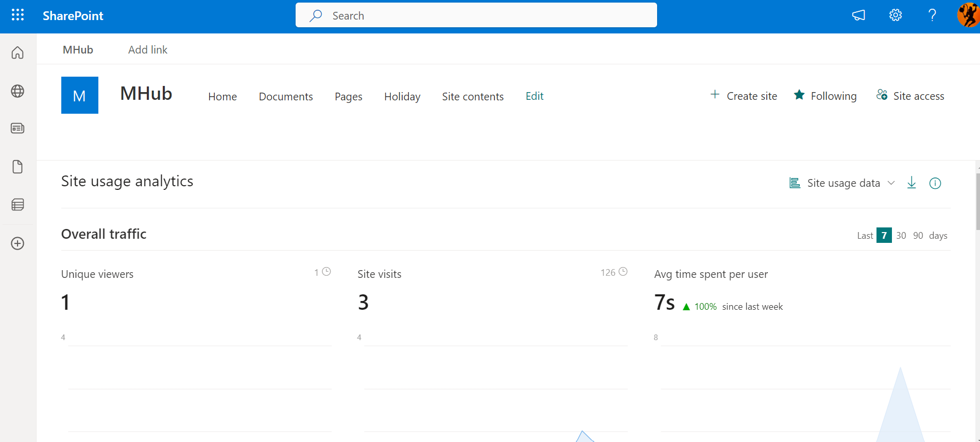The height and width of the screenshot is (442, 980).
Task: Open the MHub site title
Action: coord(146,94)
